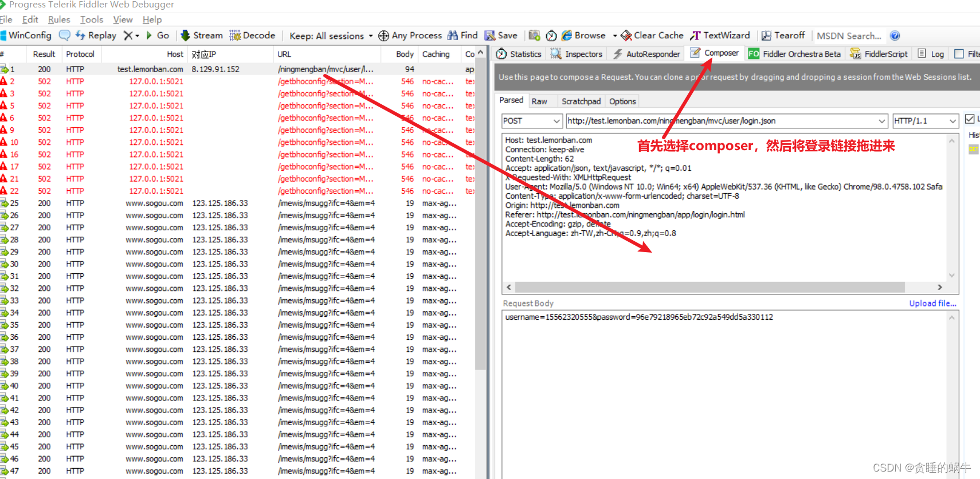Open the View menu

click(123, 19)
